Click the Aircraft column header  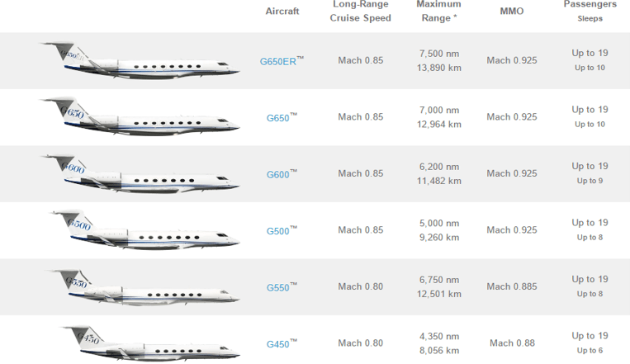point(282,12)
